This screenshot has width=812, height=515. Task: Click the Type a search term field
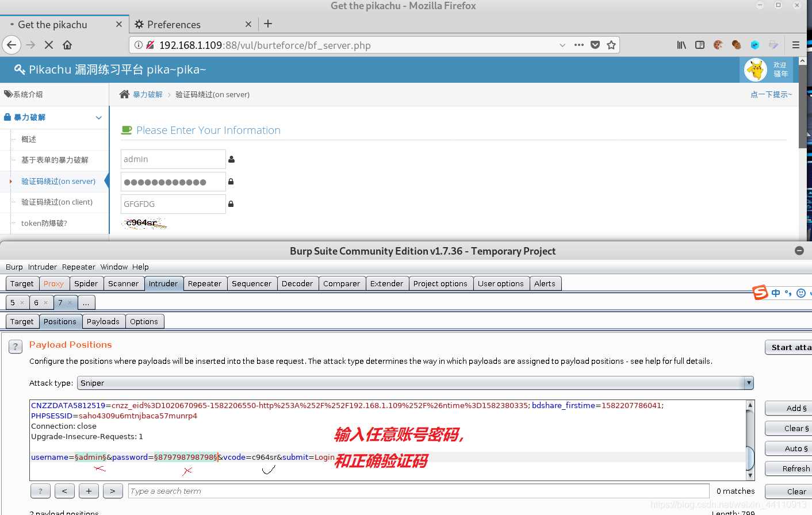(419, 491)
